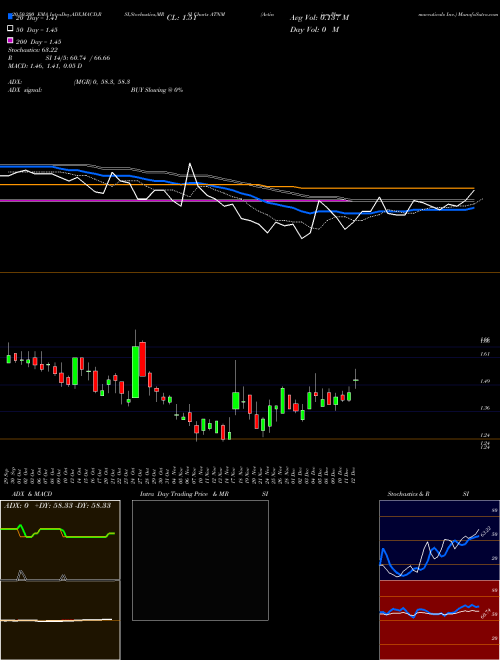
Task: Click the 'MACD: 1.46, 1.41, 0.05 D' line
Action: point(45,66)
